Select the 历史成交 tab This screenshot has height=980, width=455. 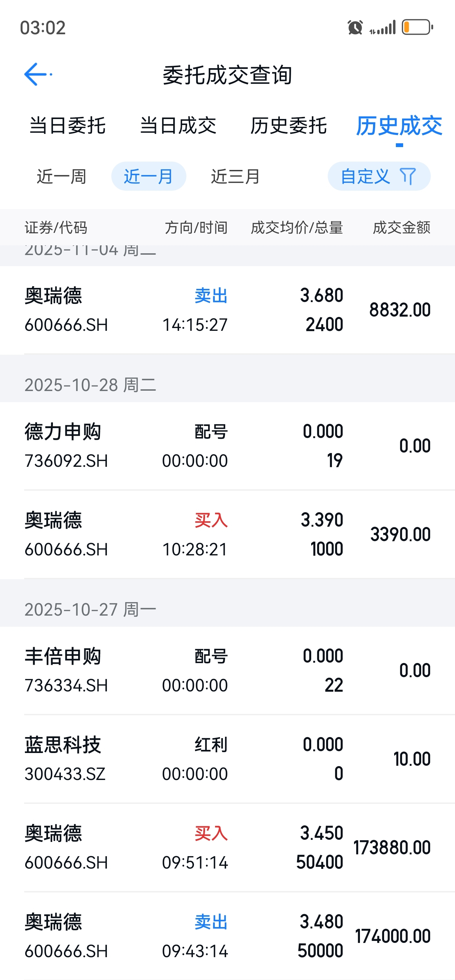399,126
